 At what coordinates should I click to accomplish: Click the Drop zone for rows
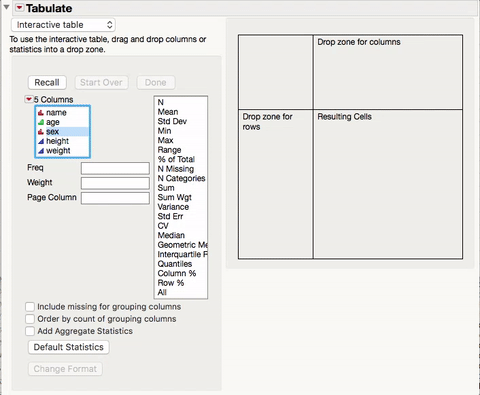tap(276, 184)
